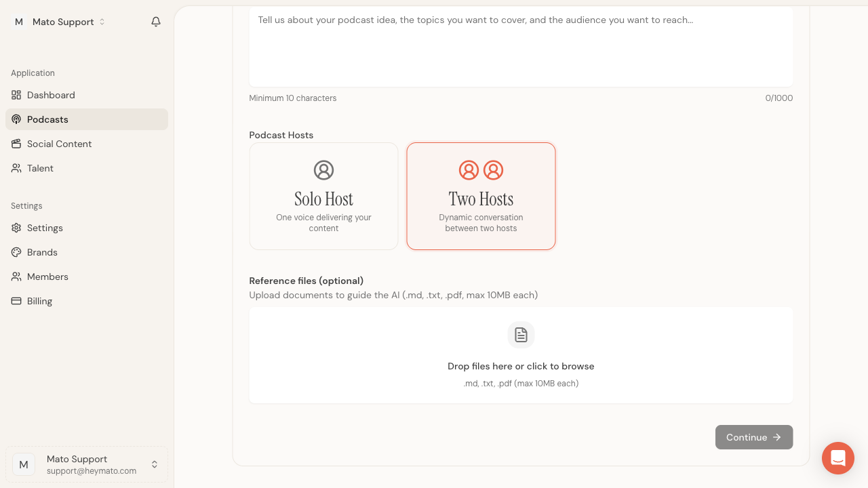Open Social Content
868x488 pixels.
pos(87,144)
